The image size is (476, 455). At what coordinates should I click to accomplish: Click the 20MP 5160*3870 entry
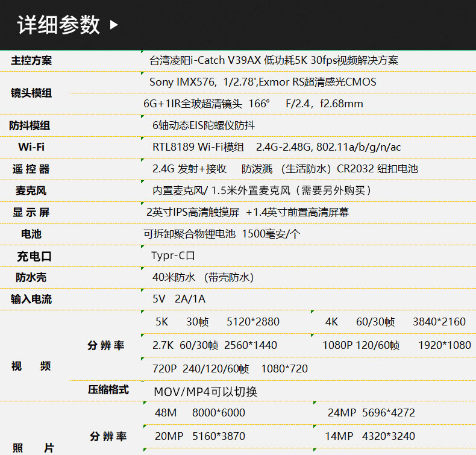point(200,436)
